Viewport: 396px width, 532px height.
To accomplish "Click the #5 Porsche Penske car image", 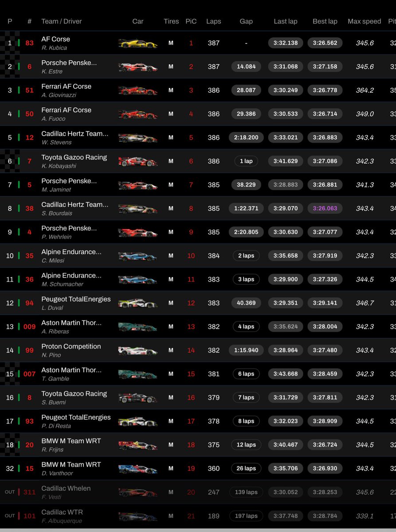I will point(138,185).
